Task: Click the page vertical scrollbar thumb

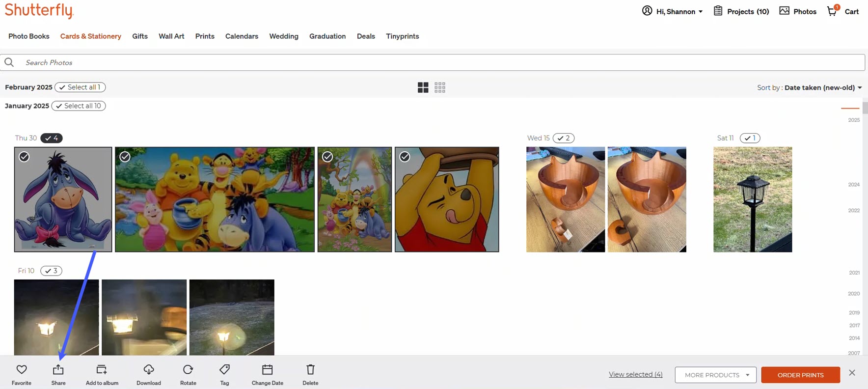Action: coord(865,108)
